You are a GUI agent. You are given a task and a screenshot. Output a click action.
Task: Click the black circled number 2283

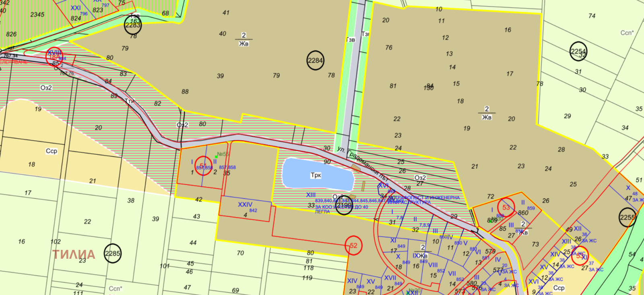pyautogui.click(x=133, y=25)
